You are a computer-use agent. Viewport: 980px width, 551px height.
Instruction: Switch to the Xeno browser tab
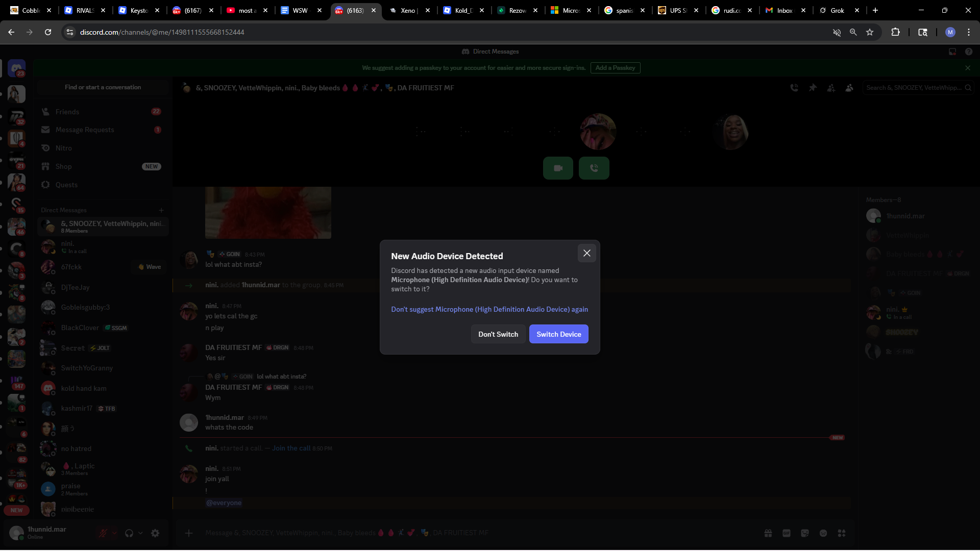(x=409, y=10)
